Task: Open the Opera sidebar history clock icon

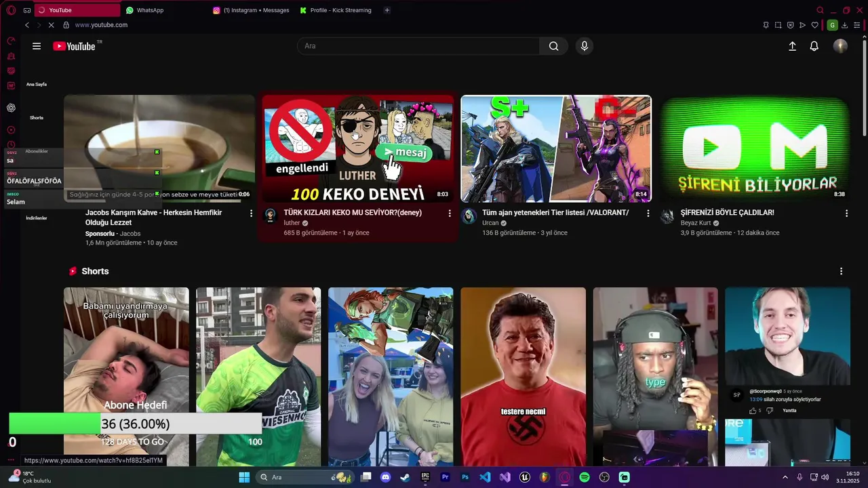Action: click(x=11, y=144)
